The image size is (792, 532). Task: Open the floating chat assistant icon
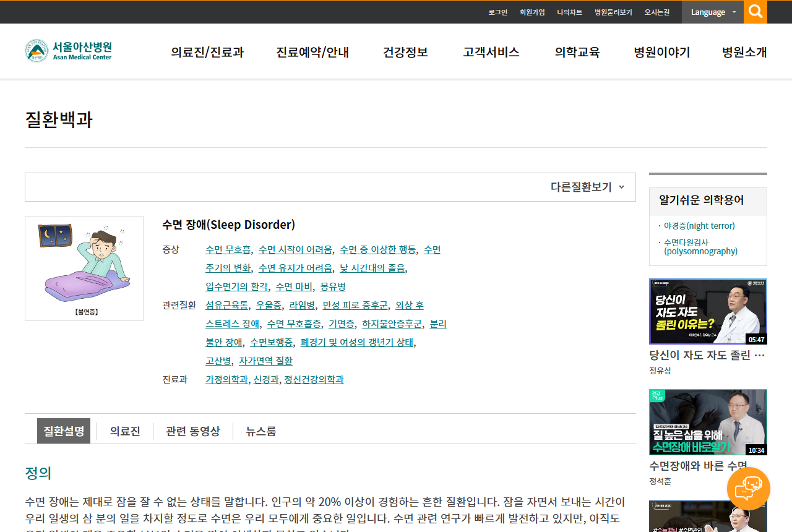(749, 489)
